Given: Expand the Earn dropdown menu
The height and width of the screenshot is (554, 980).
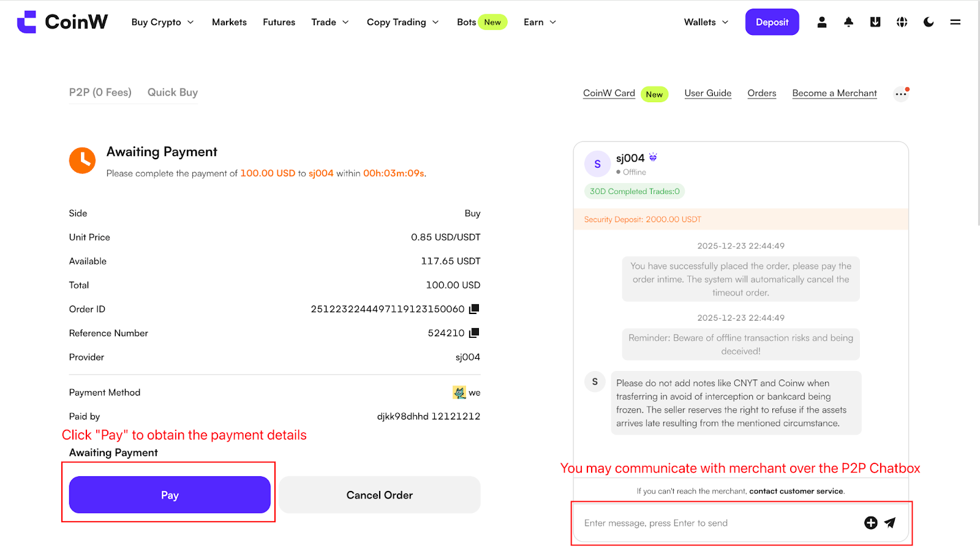Looking at the screenshot, I should (x=540, y=22).
